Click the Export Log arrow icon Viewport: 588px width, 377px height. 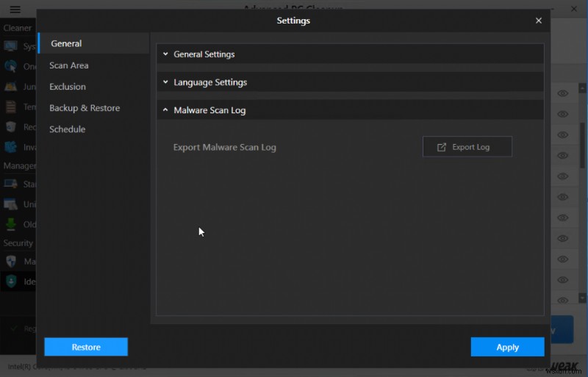click(x=442, y=147)
